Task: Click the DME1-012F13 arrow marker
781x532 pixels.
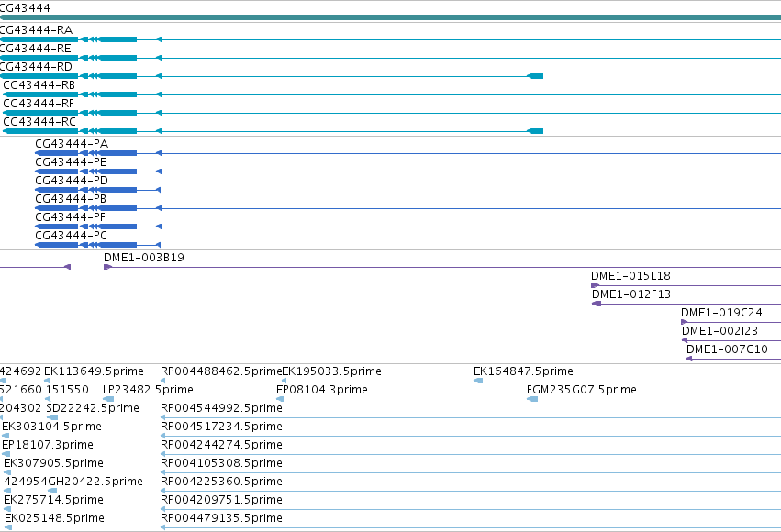Action: [x=597, y=305]
